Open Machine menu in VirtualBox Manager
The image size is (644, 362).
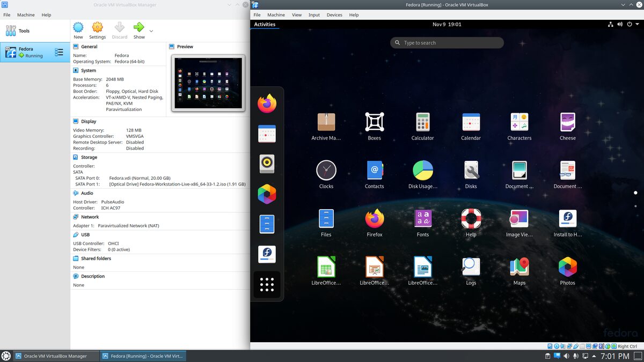point(26,15)
